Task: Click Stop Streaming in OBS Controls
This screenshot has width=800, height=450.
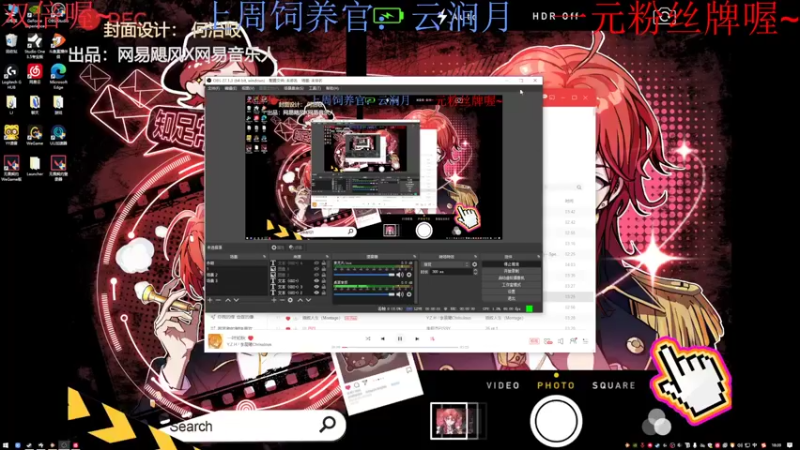Action: coord(511,264)
